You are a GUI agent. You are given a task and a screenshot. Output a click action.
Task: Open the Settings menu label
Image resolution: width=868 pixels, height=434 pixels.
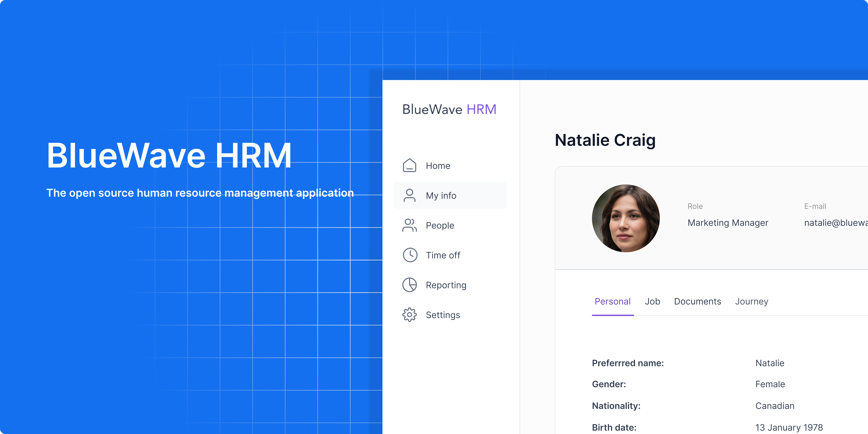click(443, 315)
